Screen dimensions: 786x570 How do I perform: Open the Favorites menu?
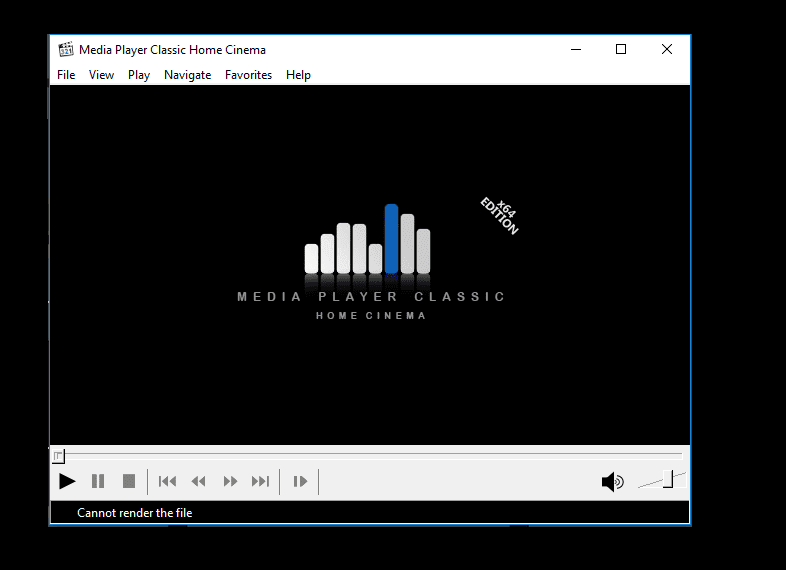pos(248,75)
